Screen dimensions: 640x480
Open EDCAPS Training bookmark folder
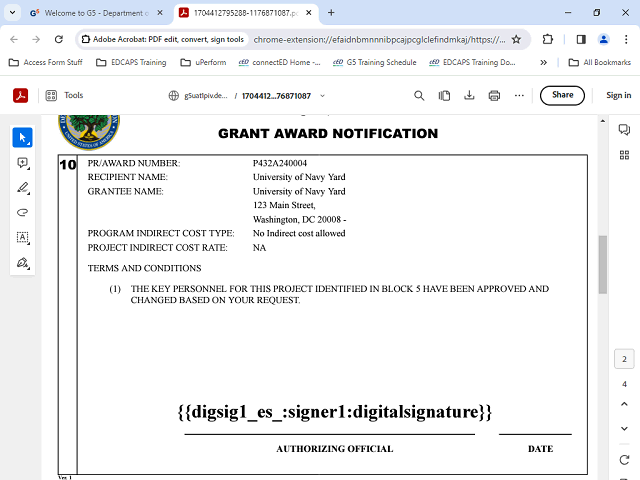click(131, 62)
